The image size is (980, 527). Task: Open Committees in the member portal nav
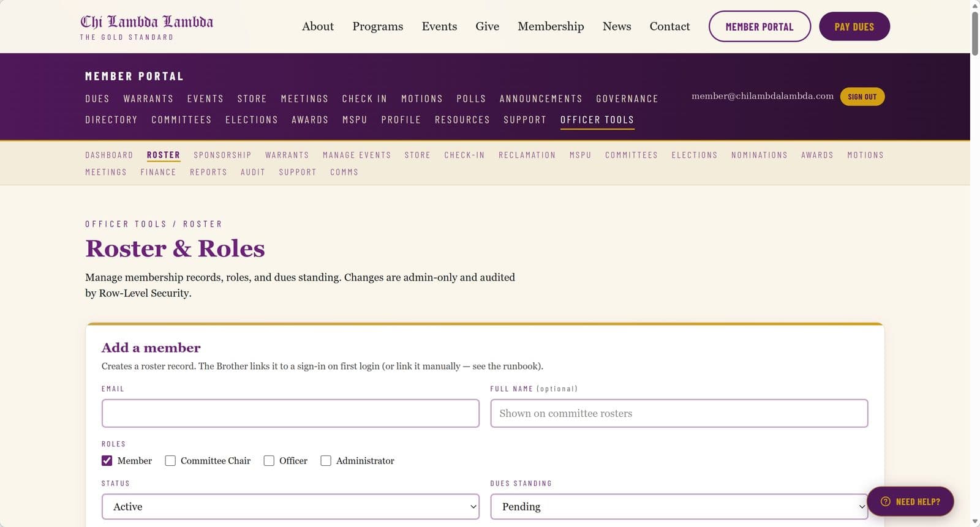tap(181, 120)
